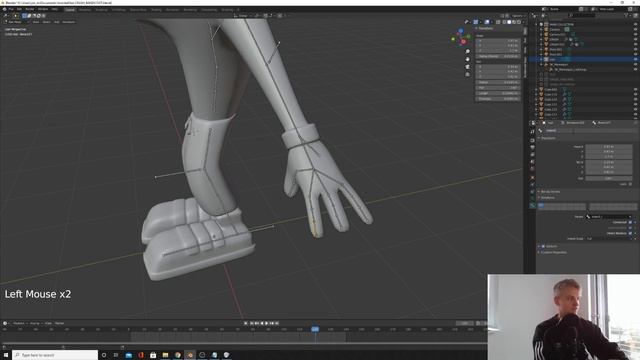
Task: Toggle the Inherit Rotation checkbox
Action: [x=631, y=233]
